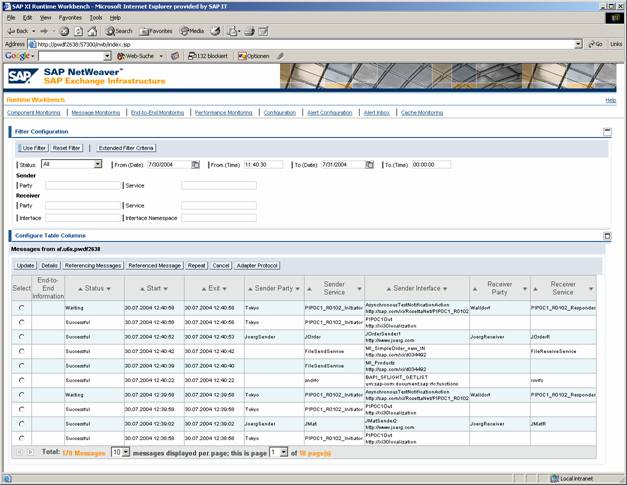
Task: Open the Help menu
Action: tap(115, 18)
